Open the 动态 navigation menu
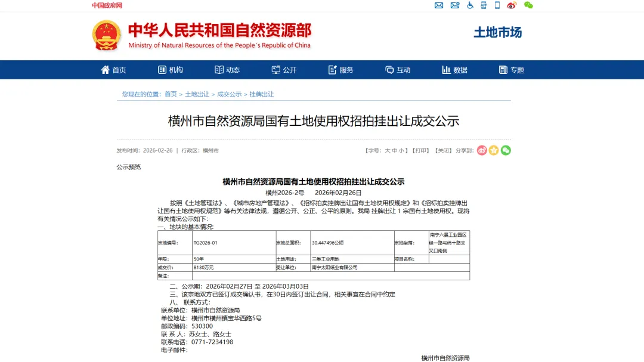This screenshot has width=644, height=362. click(227, 70)
